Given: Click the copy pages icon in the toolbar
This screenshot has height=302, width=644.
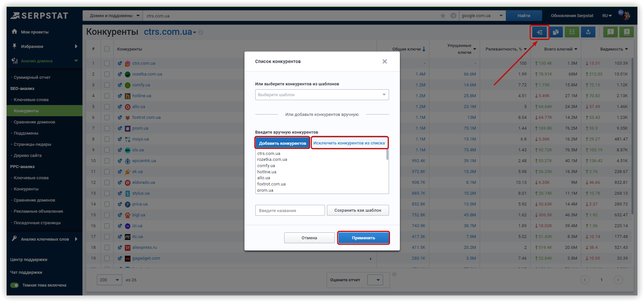Looking at the screenshot, I should click(556, 32).
